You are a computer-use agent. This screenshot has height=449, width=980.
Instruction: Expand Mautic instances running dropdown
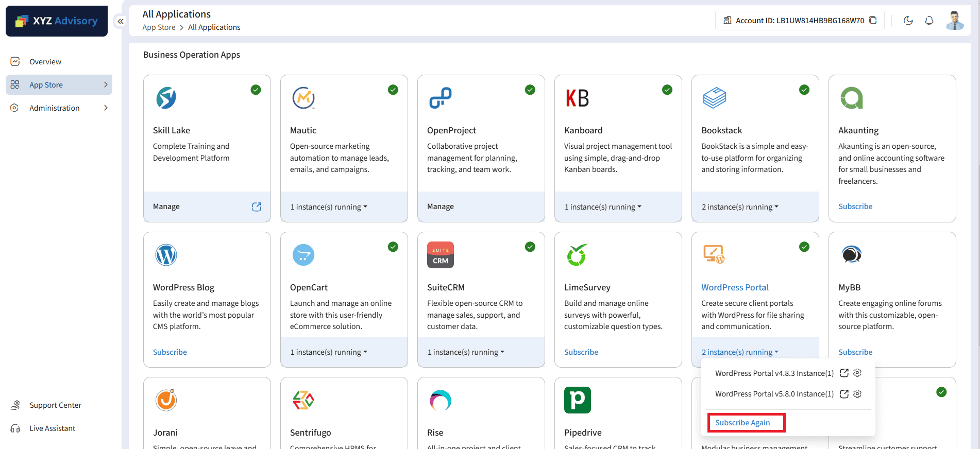329,207
